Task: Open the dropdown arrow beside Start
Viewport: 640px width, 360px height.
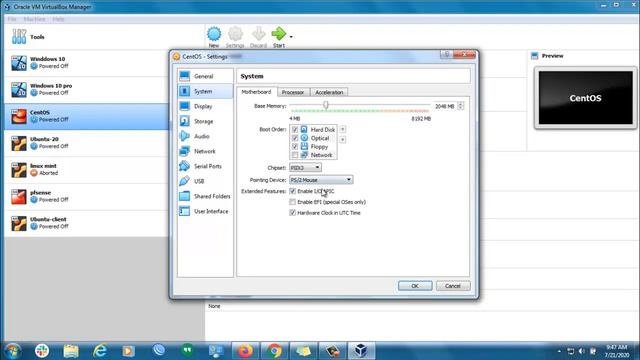Action: click(291, 37)
